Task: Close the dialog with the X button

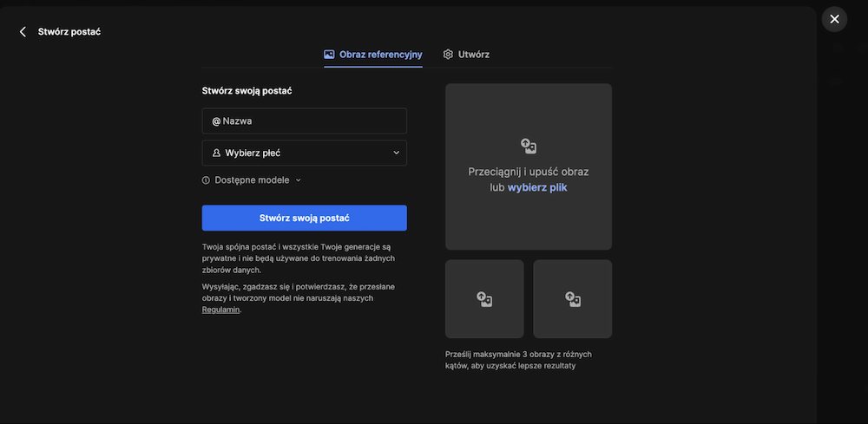Action: coord(834,19)
